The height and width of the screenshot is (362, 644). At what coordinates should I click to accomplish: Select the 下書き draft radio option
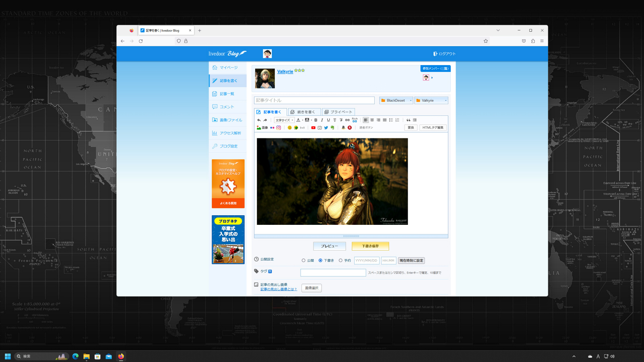click(x=320, y=261)
